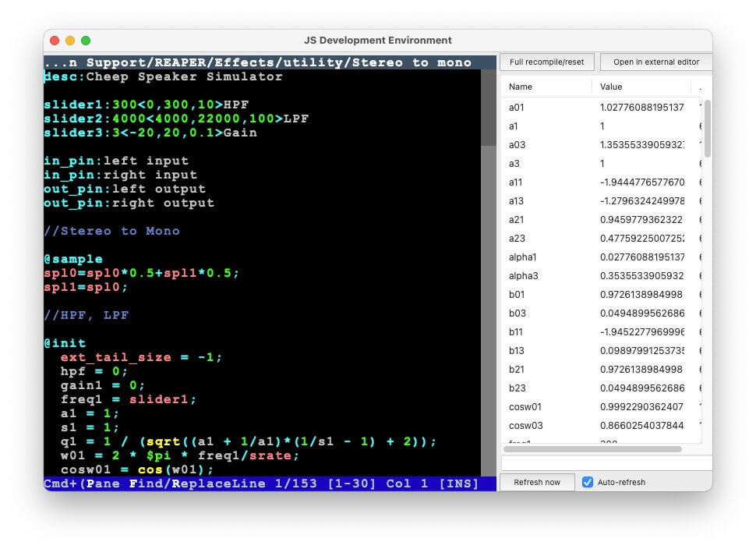Screen dimensions: 756x549
Task: Click the Full recompile/reset button
Action: point(547,62)
